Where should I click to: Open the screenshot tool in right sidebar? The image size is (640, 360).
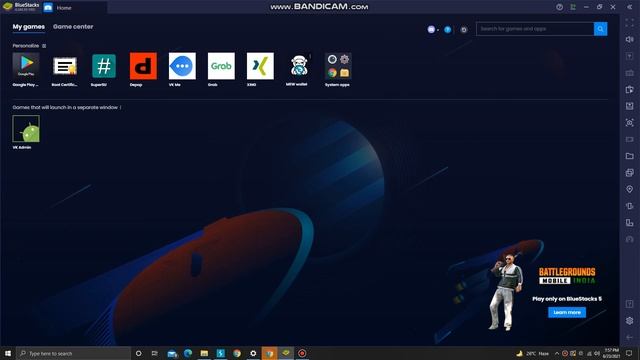(629, 122)
